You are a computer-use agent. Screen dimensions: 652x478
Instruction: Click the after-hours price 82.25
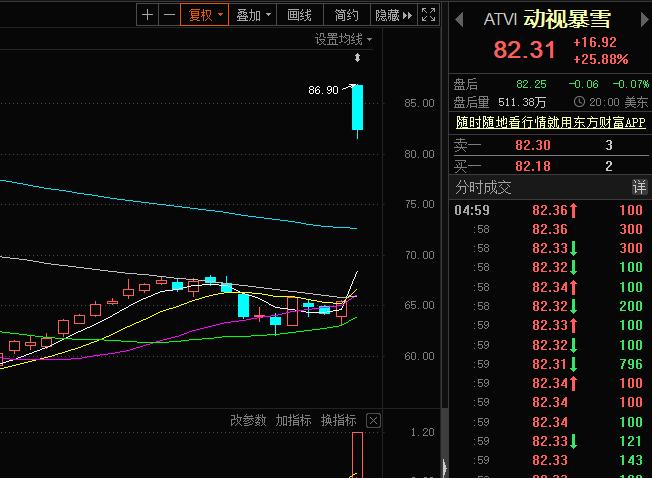pyautogui.click(x=531, y=84)
